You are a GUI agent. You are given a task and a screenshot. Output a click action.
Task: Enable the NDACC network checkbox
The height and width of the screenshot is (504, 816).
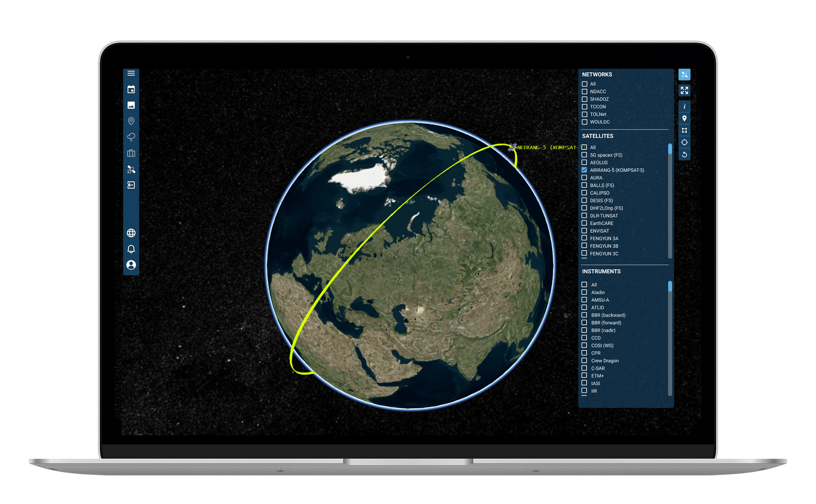(584, 91)
